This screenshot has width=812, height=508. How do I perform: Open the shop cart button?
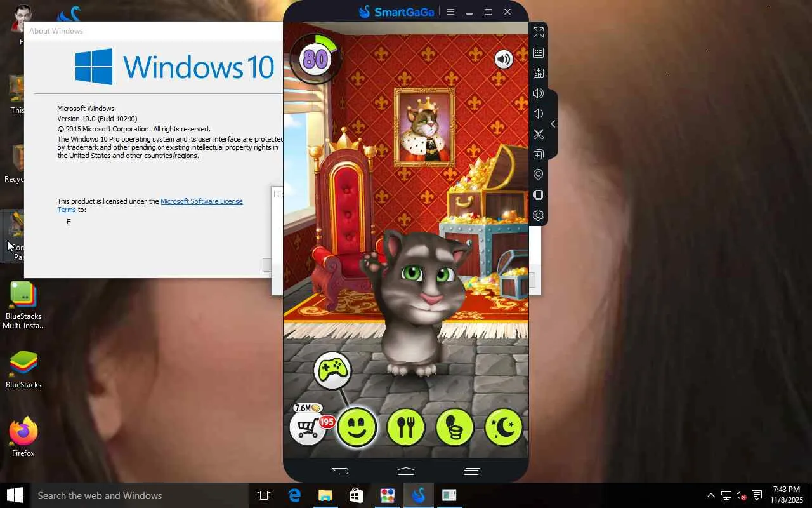pos(308,427)
